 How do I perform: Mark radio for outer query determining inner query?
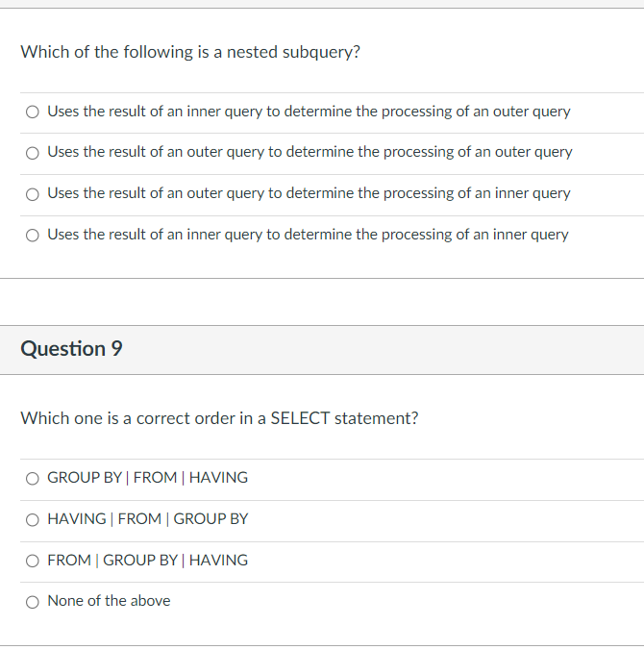tap(33, 194)
